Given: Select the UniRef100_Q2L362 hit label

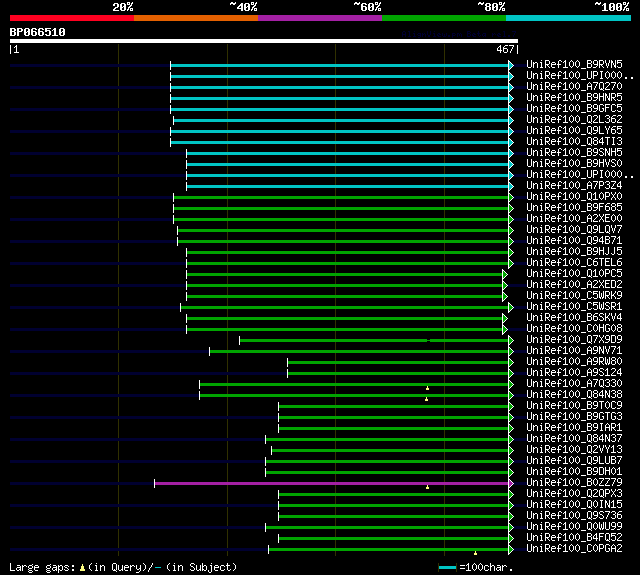Looking at the screenshot, I should coord(574,120).
